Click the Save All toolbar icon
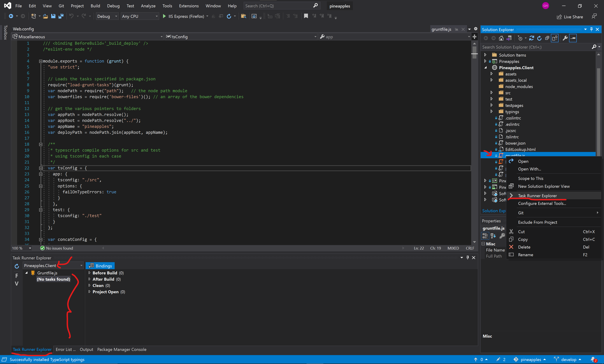 [x=61, y=16]
